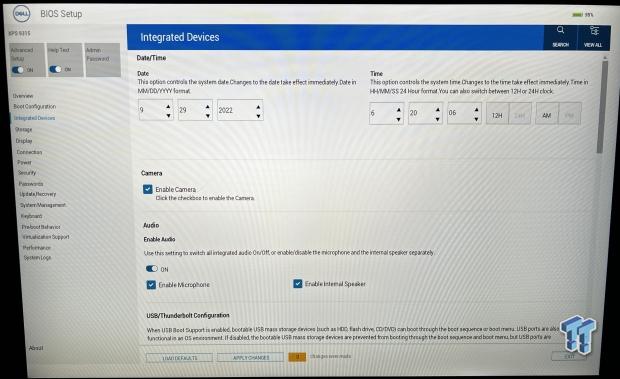This screenshot has height=379, width=620.
Task: Check the battery status icon
Action: (578, 15)
